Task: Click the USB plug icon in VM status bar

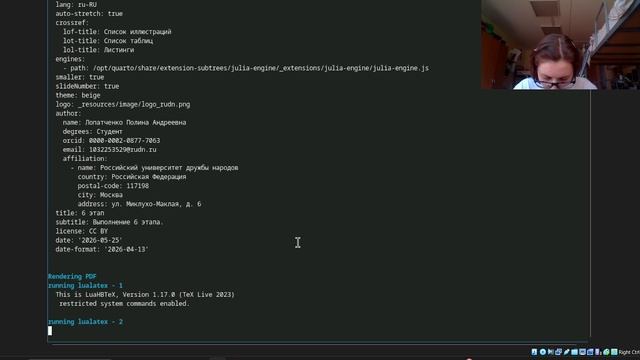Action: (567, 352)
